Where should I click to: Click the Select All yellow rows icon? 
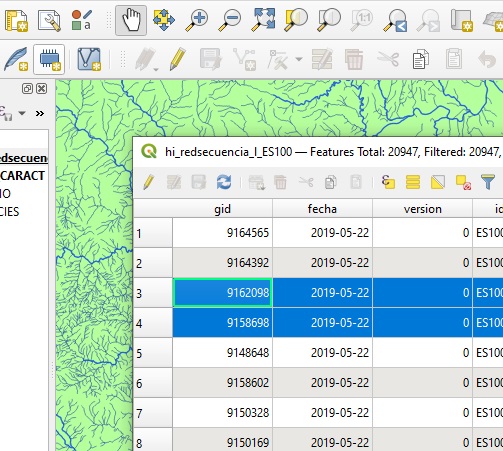tap(413, 183)
